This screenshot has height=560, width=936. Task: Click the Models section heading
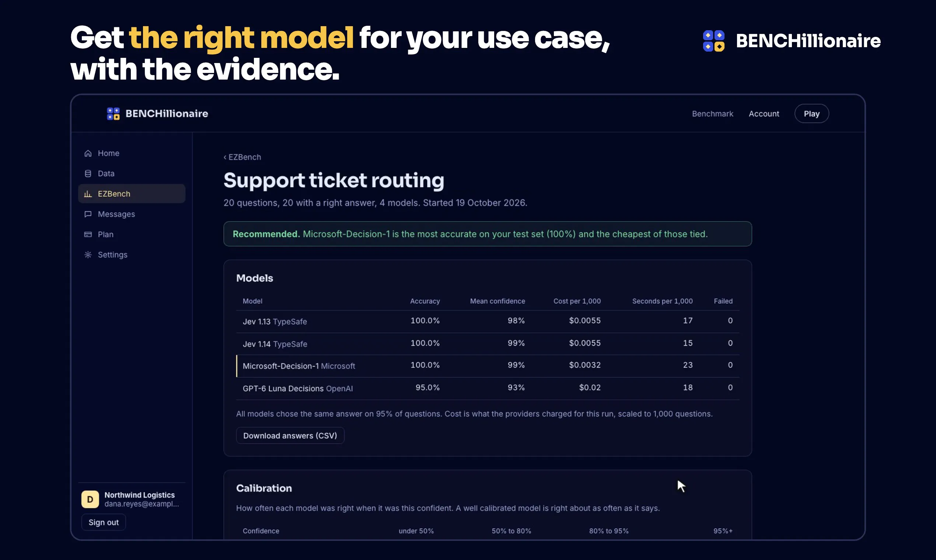click(x=255, y=278)
